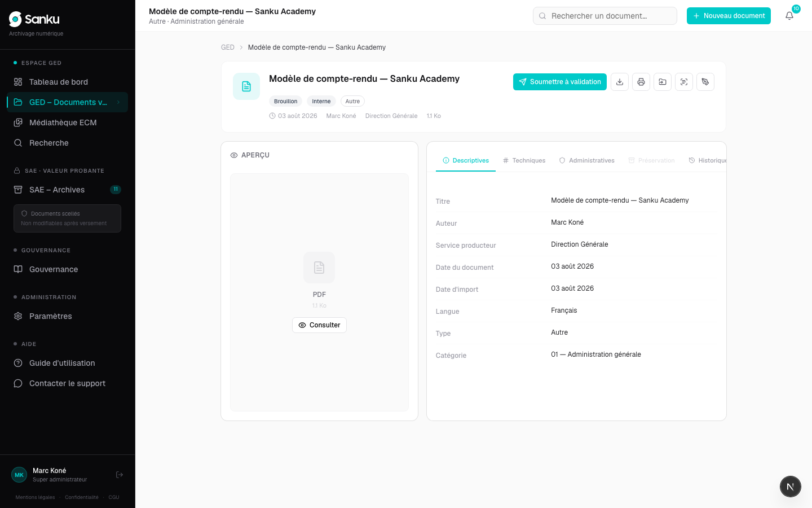Open Gouvernance page
812x508 pixels.
point(68,269)
